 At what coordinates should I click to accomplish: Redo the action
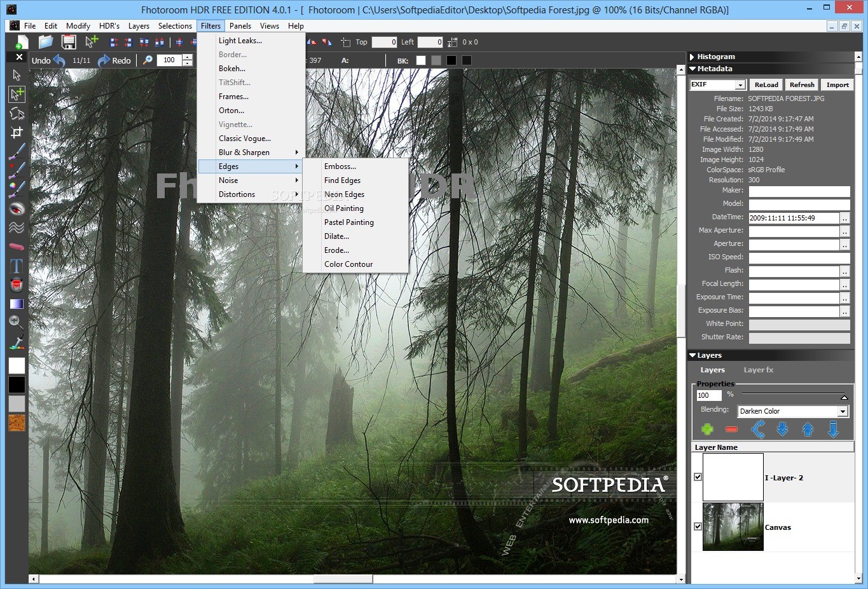coord(114,60)
